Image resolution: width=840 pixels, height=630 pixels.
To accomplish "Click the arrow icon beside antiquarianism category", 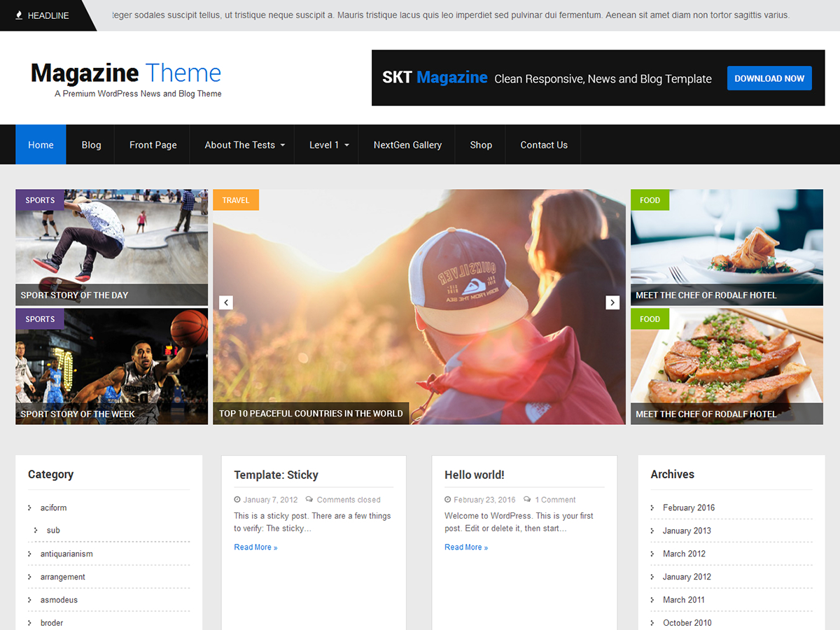I will click(29, 554).
